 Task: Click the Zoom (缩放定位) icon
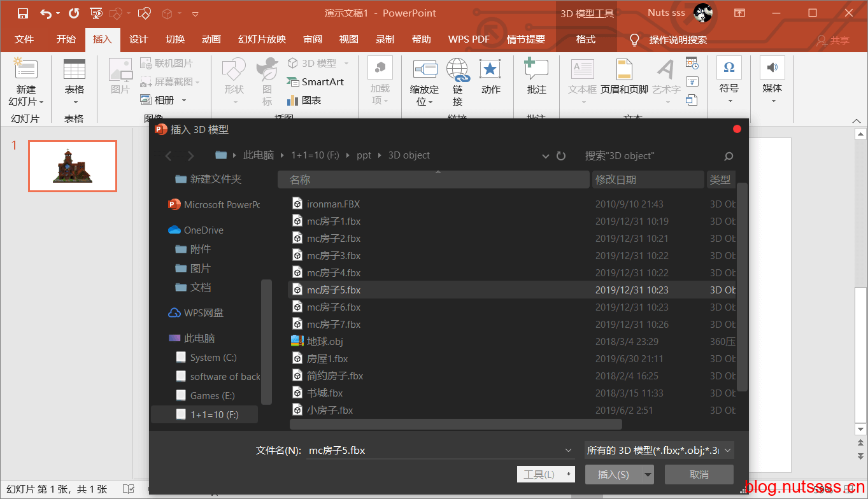tap(424, 69)
